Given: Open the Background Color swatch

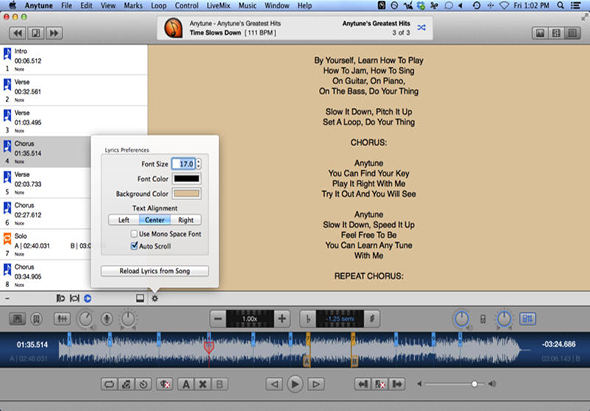Looking at the screenshot, I should coord(187,193).
